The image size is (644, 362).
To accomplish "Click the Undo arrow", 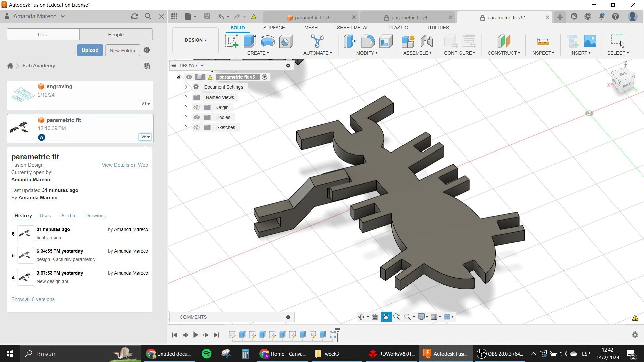I will pos(221,17).
